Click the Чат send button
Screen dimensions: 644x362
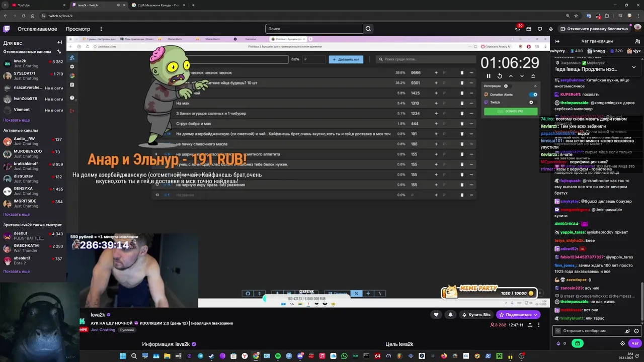click(x=635, y=343)
